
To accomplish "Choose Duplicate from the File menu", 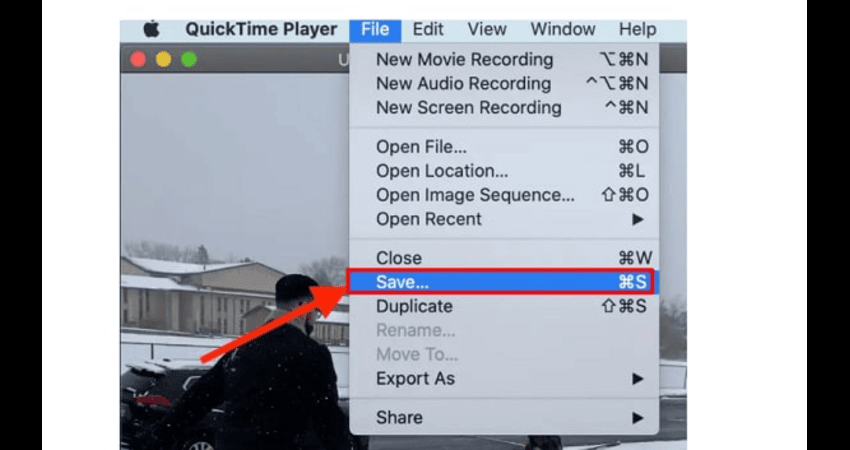I will (x=504, y=306).
